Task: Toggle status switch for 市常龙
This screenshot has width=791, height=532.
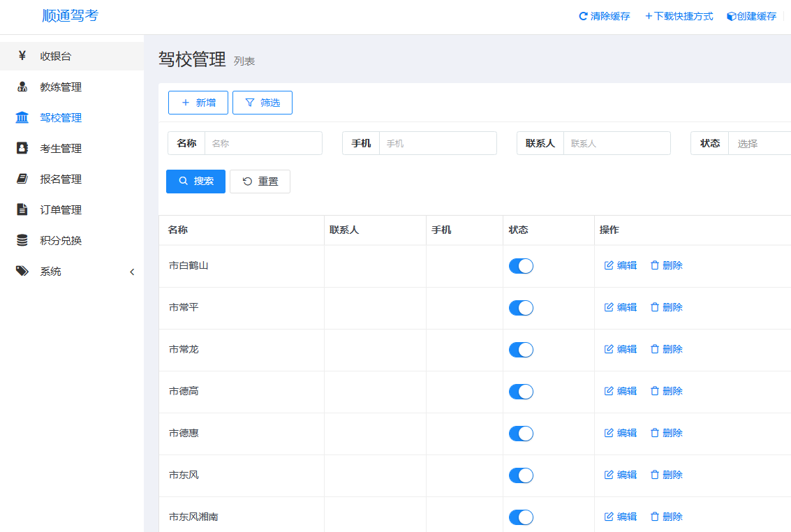Action: pyautogui.click(x=521, y=350)
